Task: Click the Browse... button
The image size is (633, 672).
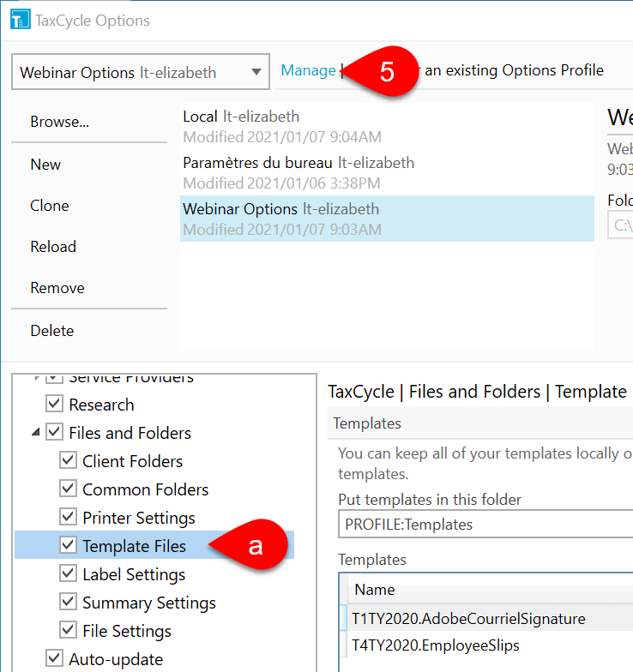Action: [x=60, y=122]
